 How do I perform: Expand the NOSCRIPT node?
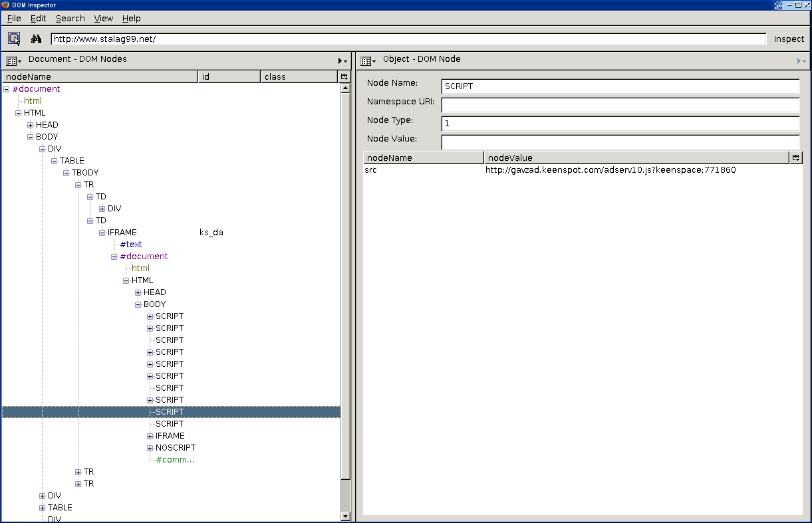pyautogui.click(x=150, y=448)
